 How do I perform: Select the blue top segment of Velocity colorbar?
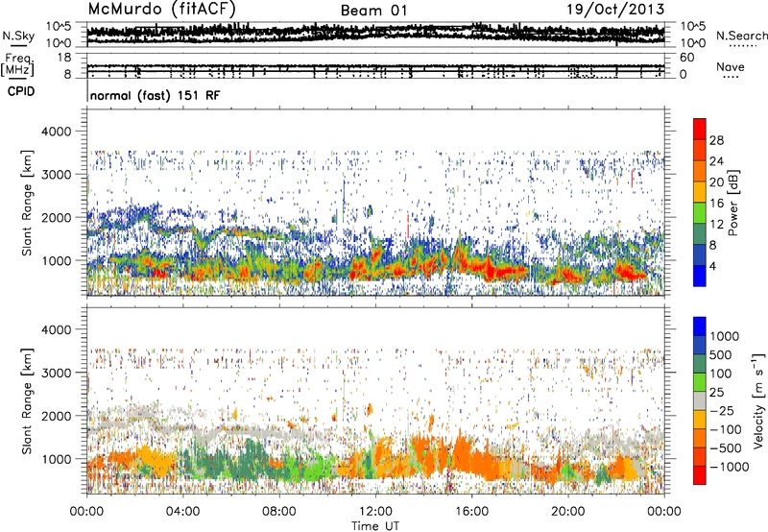(700, 326)
